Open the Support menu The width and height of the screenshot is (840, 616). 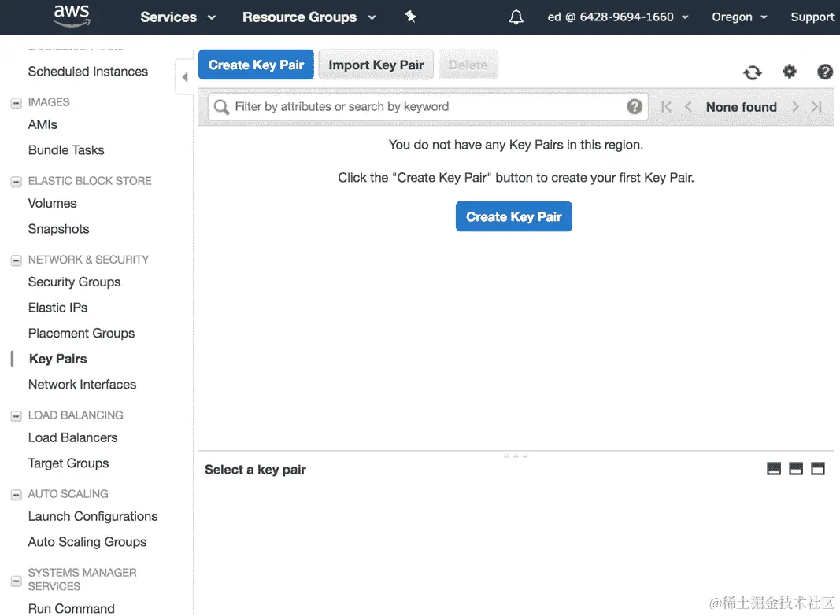(812, 17)
